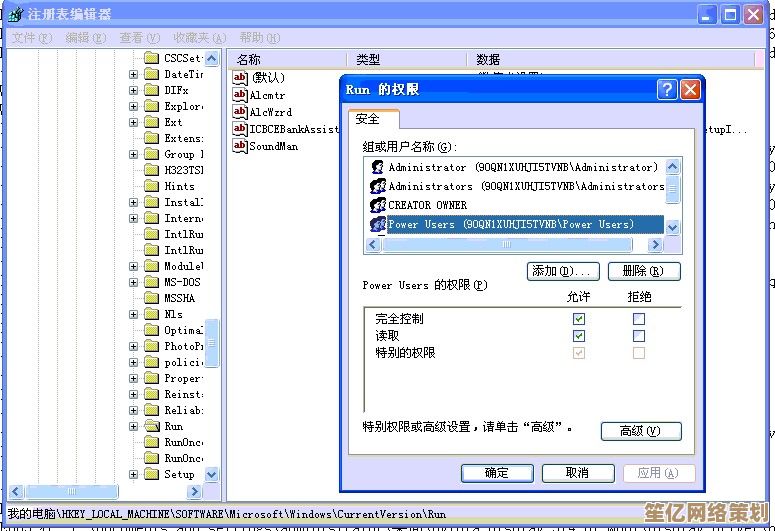Click the Hints folder icon
775x531 pixels.
pyautogui.click(x=151, y=186)
